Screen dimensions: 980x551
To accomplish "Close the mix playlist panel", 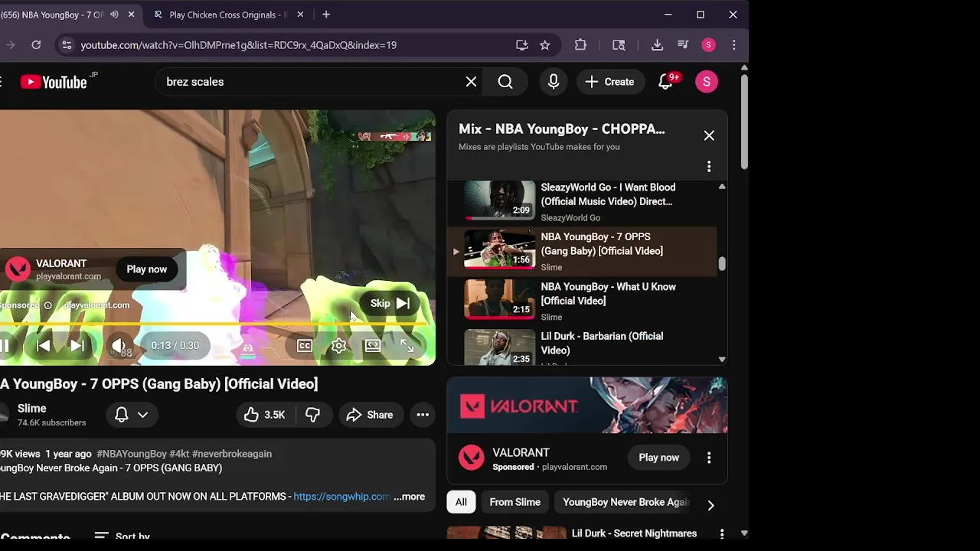I will click(x=709, y=135).
